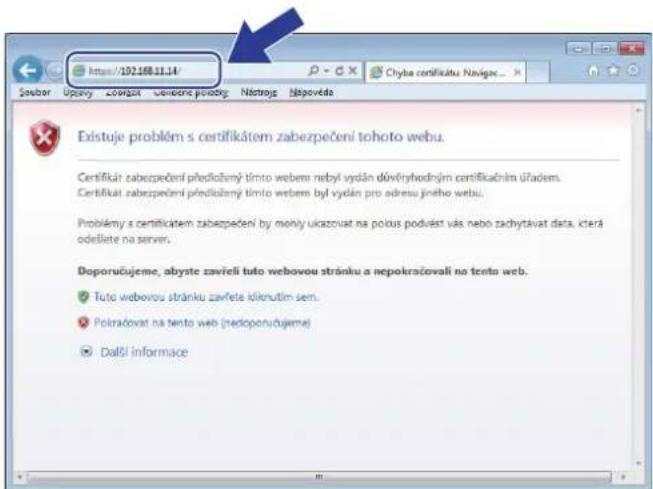Click the forward navigation arrow button
This screenshot has width=653, height=489.
coord(55,71)
